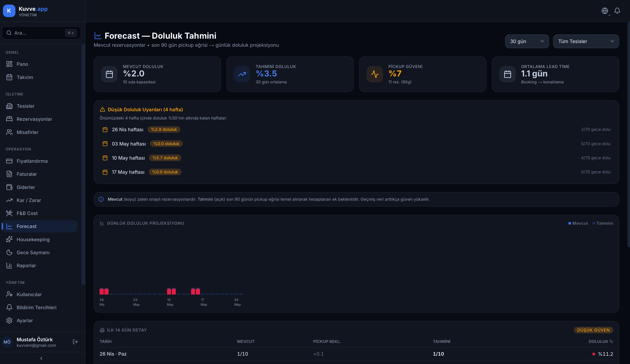Click the F&B Cost utensils icon
The width and height of the screenshot is (630, 364).
click(9, 213)
